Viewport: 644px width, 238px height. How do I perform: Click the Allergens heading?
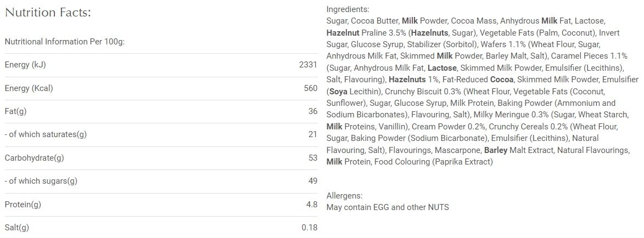[344, 196]
